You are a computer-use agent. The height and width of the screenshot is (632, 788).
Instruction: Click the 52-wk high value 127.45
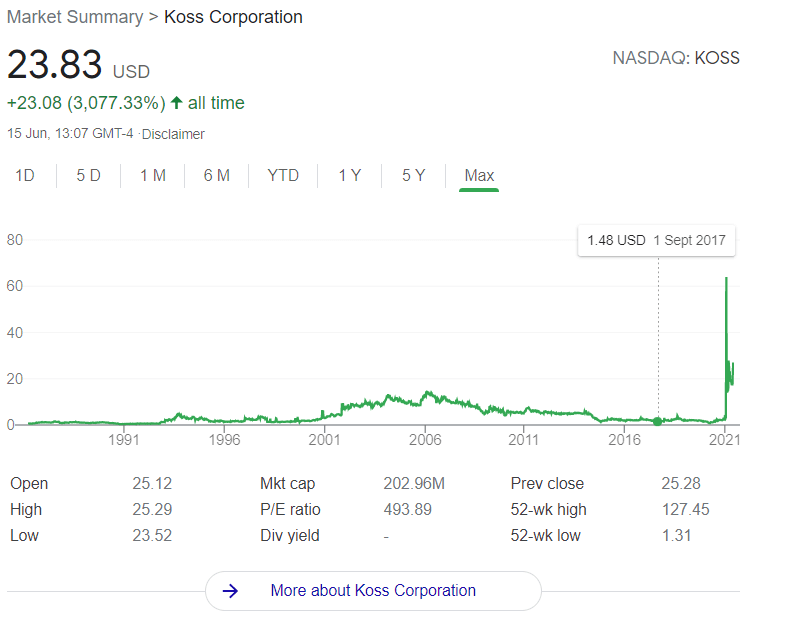coord(685,509)
